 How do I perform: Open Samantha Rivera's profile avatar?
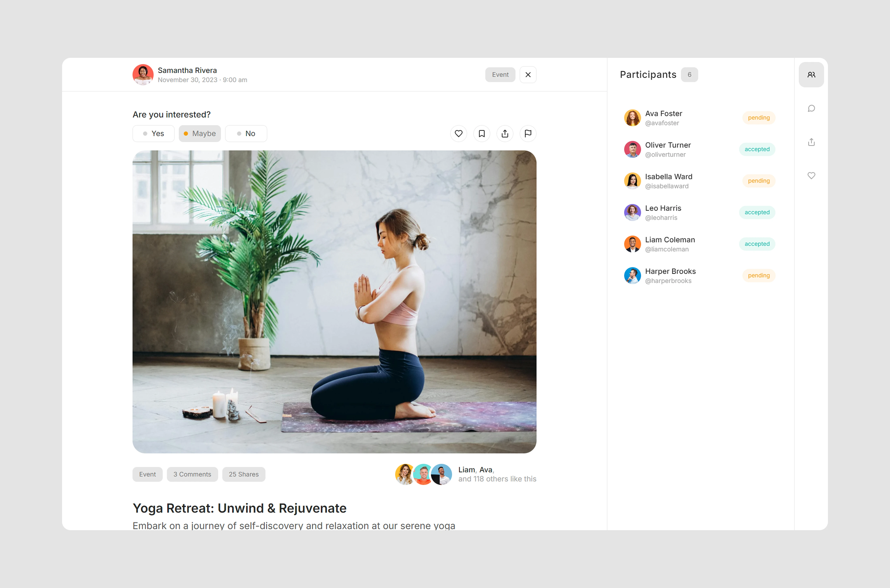pos(143,75)
